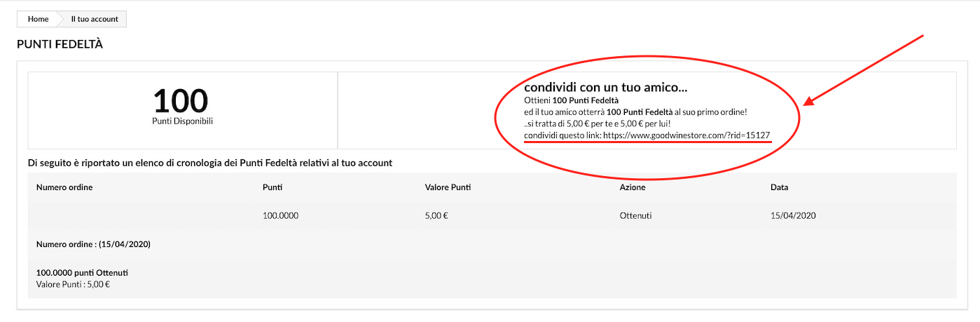Click the 'Numero ordine' column header
Screen dimensions: 980x322
(x=64, y=187)
